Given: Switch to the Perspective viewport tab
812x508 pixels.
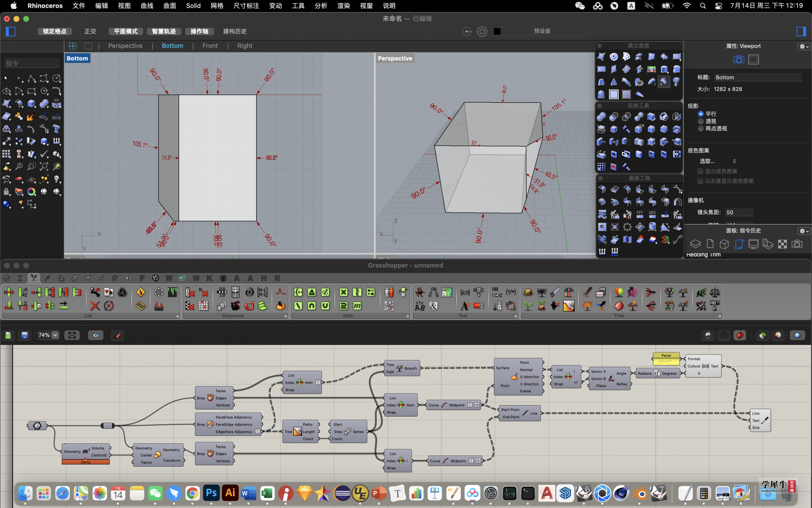Looking at the screenshot, I should [125, 46].
